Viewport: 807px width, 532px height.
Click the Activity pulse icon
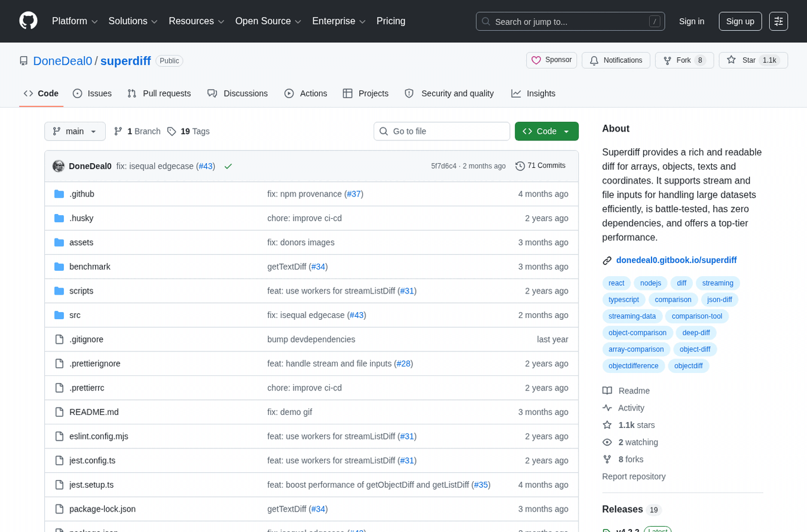click(607, 408)
